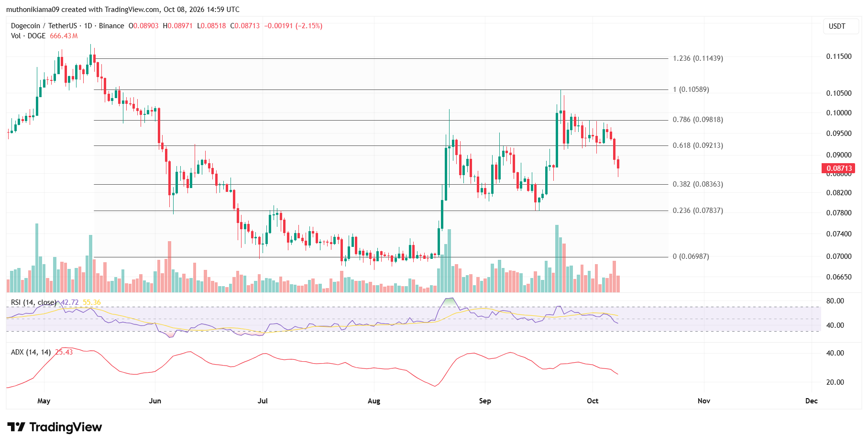Click the change value −0.00191 (−2.15%)
The height and width of the screenshot is (445, 868).
294,26
